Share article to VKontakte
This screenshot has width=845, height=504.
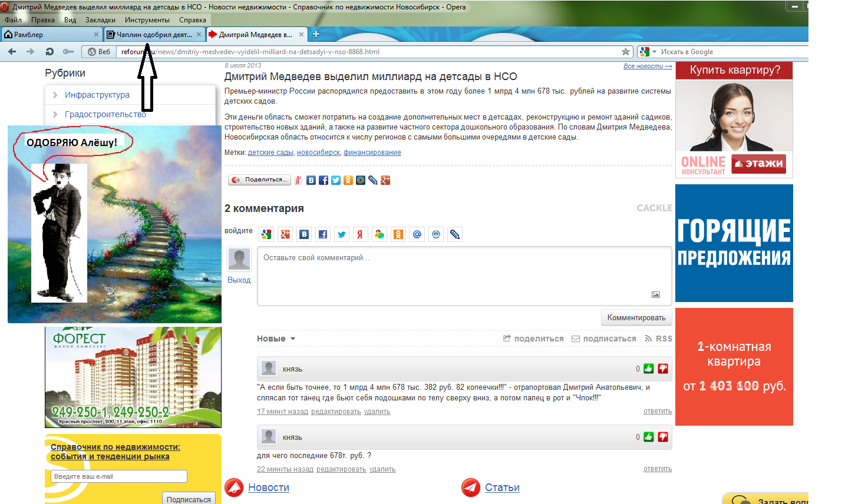point(311,180)
